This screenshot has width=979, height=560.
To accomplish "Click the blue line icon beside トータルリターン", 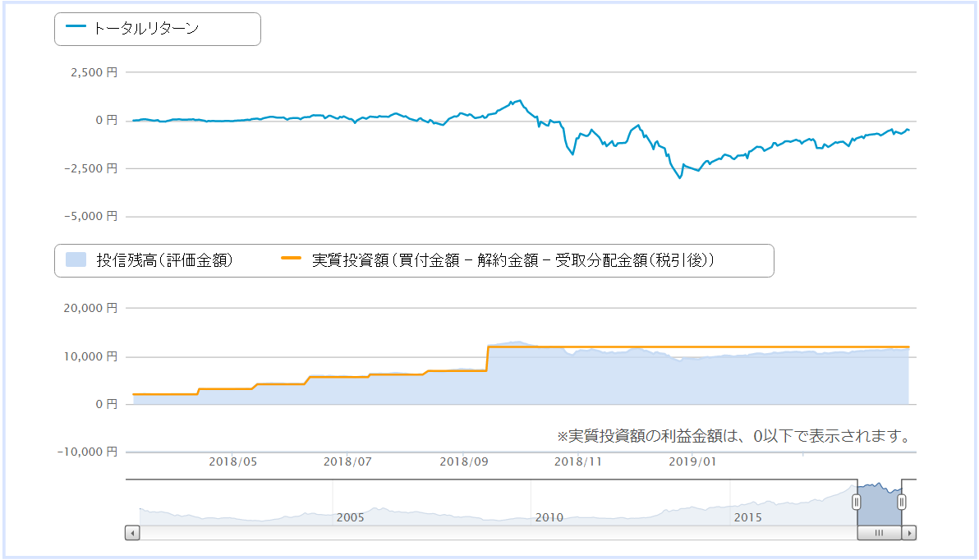I will tap(76, 26).
